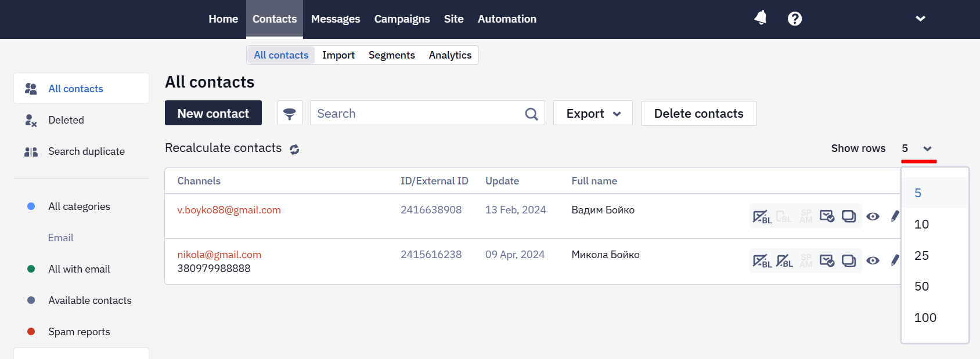Click the search magnifier icon
This screenshot has width=980, height=359.
point(531,114)
